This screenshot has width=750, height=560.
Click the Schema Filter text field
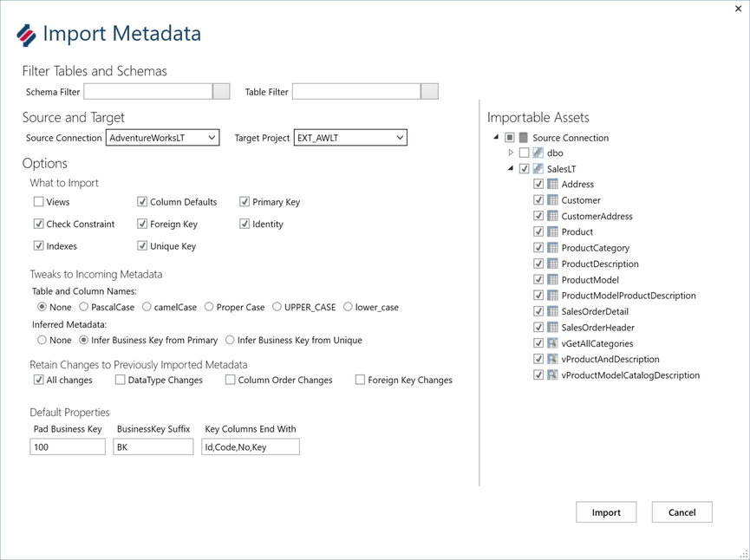[148, 91]
